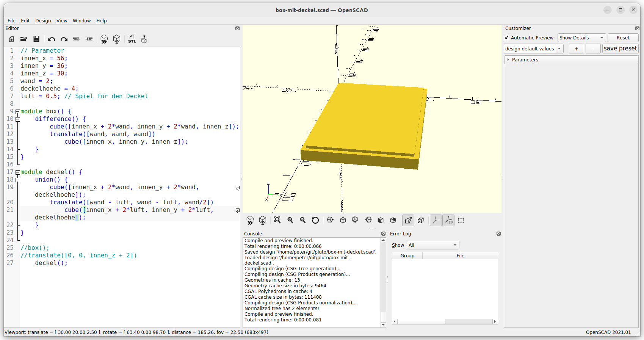This screenshot has width=644, height=340.
Task: Uncheck the Automatic Preview checkbox
Action: click(x=506, y=38)
